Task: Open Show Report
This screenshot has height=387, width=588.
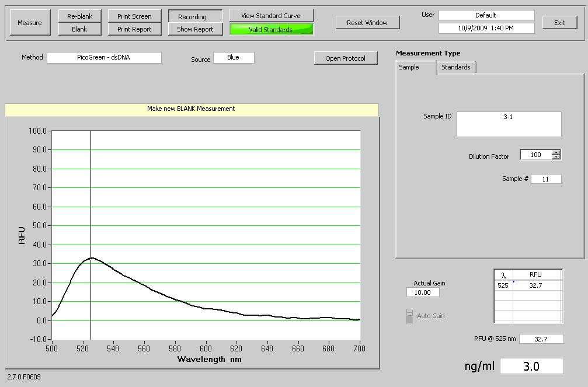Action: coord(196,29)
